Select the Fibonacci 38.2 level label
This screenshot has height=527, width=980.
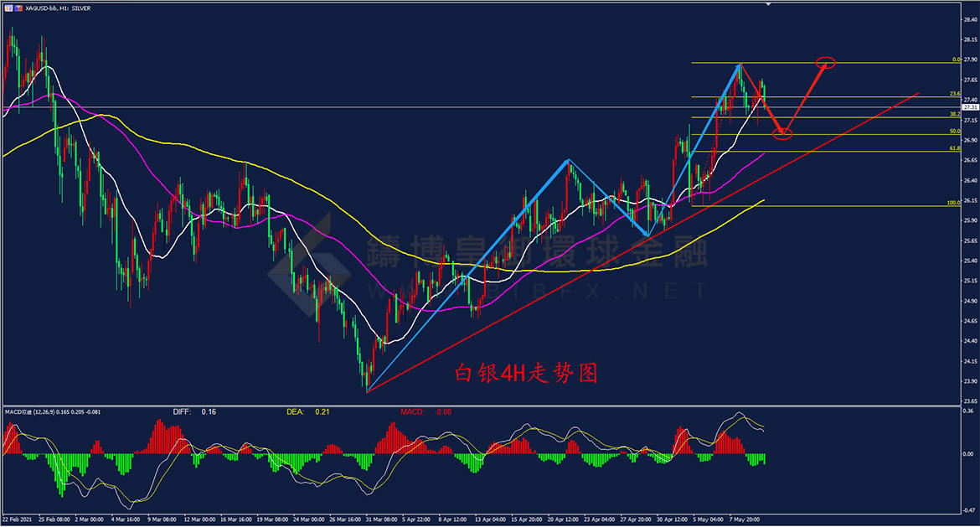tap(954, 114)
